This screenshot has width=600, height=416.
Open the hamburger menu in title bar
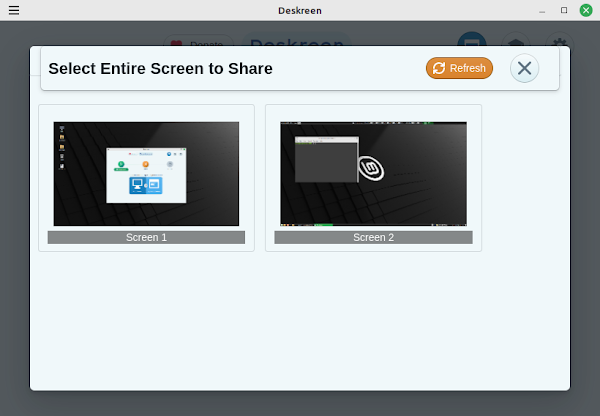click(x=14, y=10)
